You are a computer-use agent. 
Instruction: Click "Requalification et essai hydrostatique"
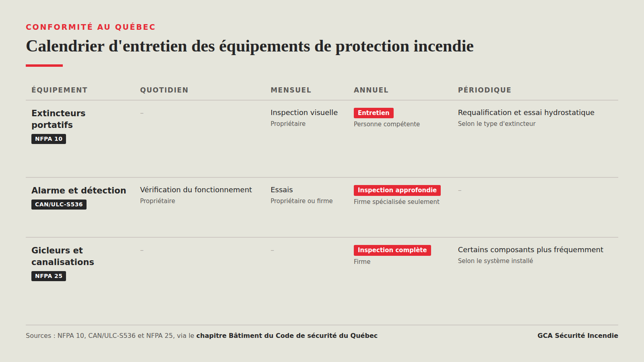coord(526,113)
